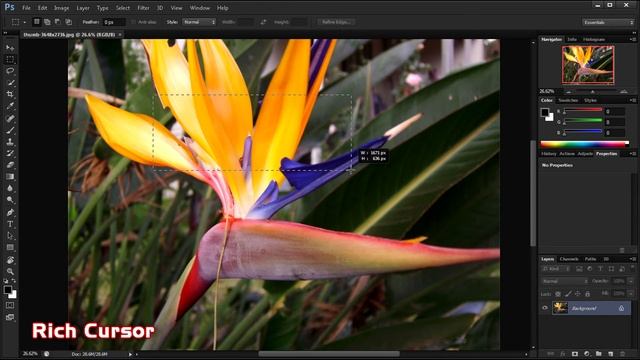This screenshot has width=640, height=360.
Task: Select the Hand tool
Action: pyautogui.click(x=10, y=260)
